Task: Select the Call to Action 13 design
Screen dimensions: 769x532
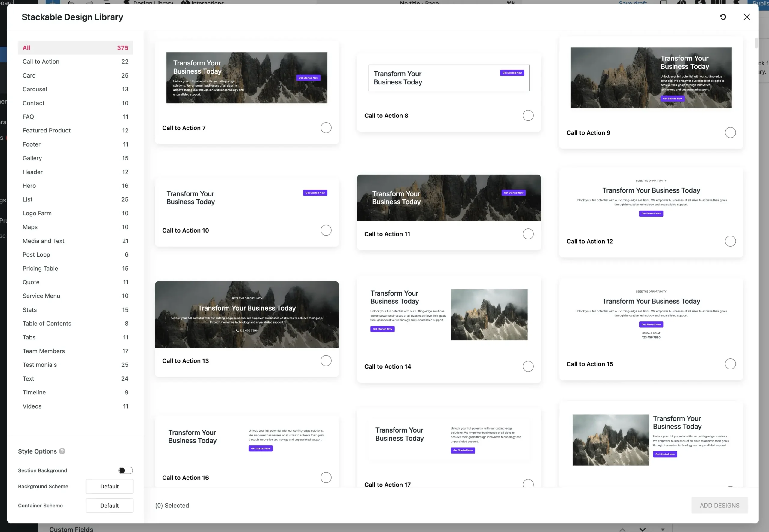Action: click(x=326, y=361)
